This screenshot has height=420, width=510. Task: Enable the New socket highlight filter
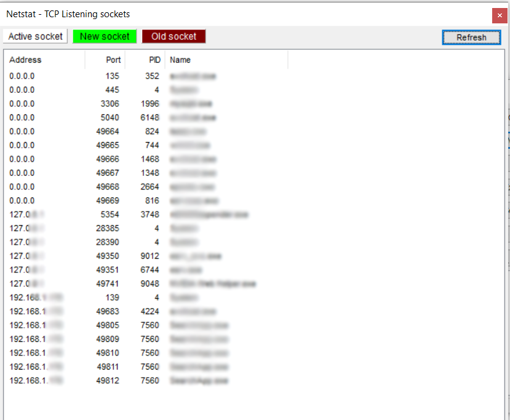pos(105,36)
